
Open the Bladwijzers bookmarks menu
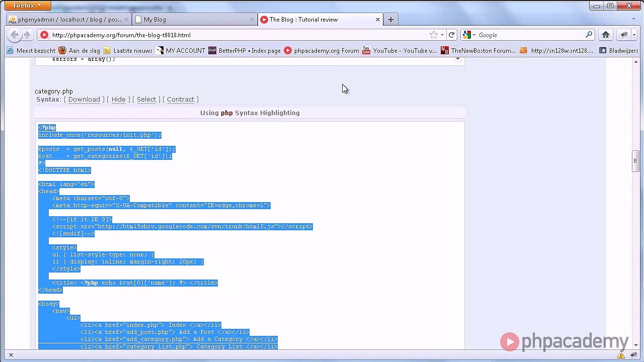[618, 50]
